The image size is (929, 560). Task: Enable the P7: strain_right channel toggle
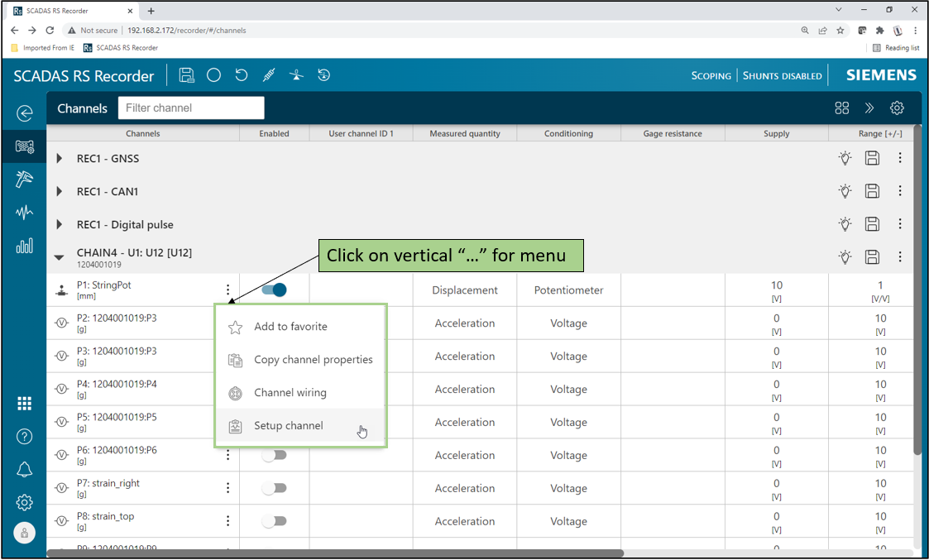pos(274,488)
